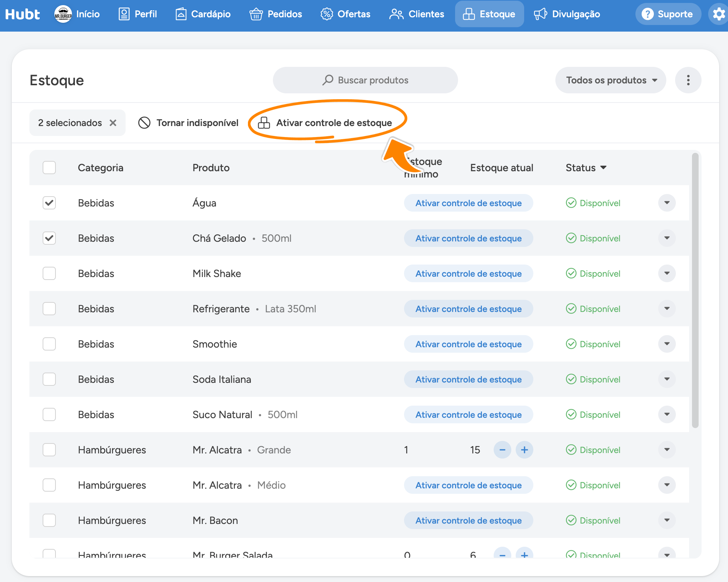Expand the Milk Shake row options arrow
This screenshot has width=728, height=582.
pyautogui.click(x=667, y=273)
